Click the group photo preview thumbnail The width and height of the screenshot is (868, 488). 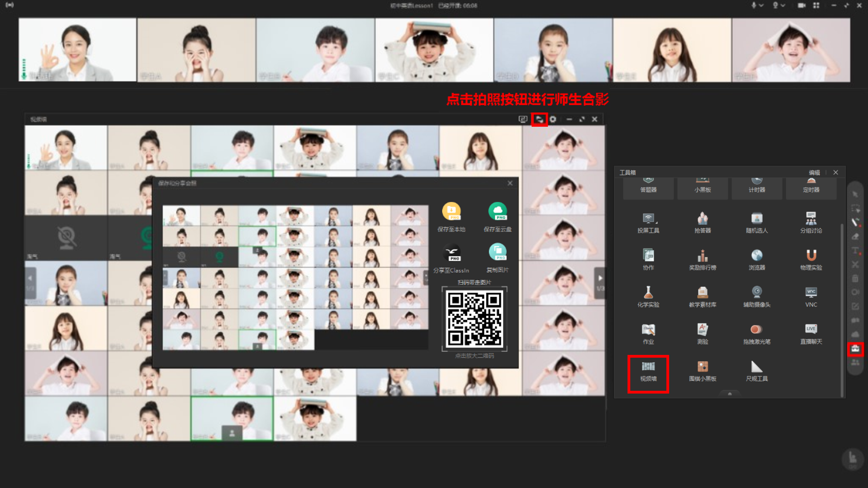295,277
